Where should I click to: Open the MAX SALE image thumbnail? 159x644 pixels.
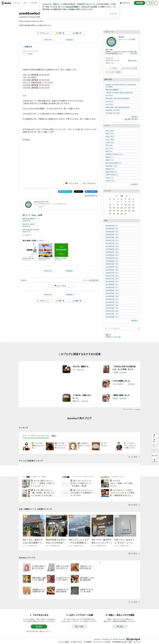click(45, 250)
